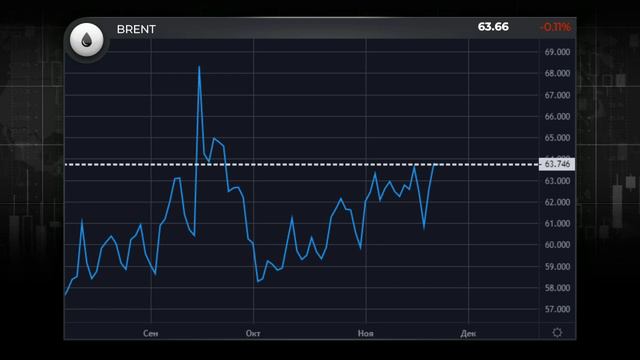Click the 69.000 axis value
Viewport: 640px width, 360px height.
click(x=557, y=52)
